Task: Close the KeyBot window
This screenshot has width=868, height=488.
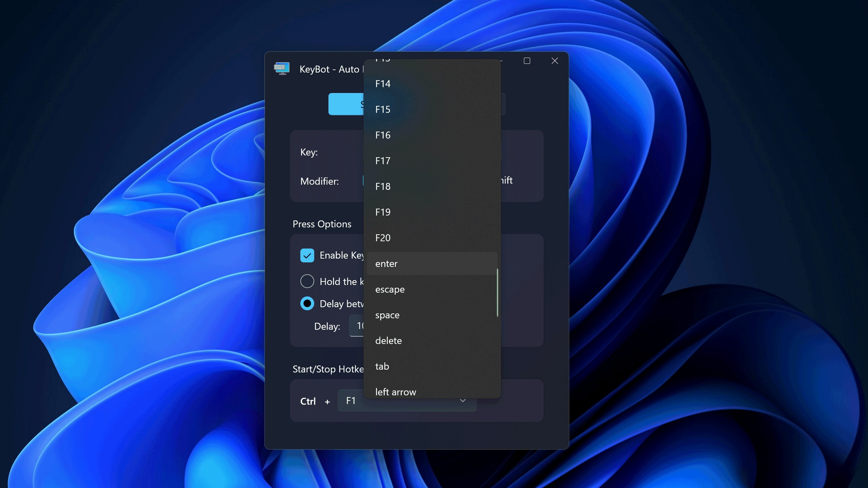Action: click(554, 61)
